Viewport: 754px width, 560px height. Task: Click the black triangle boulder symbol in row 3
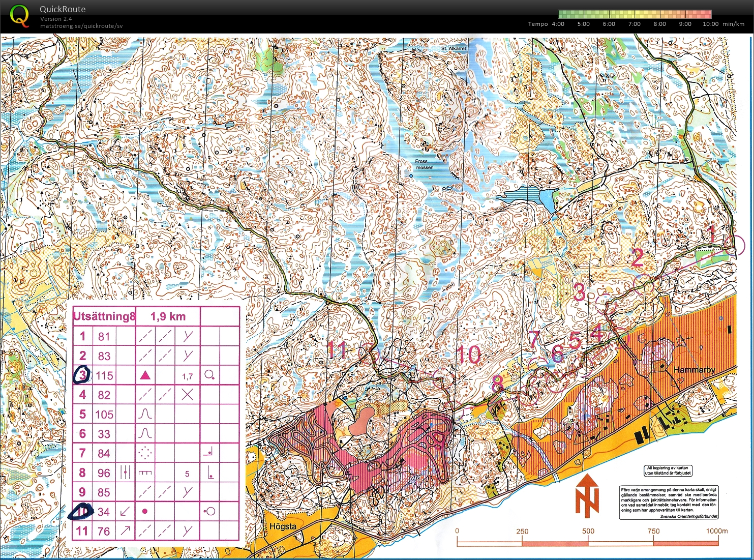click(x=145, y=375)
